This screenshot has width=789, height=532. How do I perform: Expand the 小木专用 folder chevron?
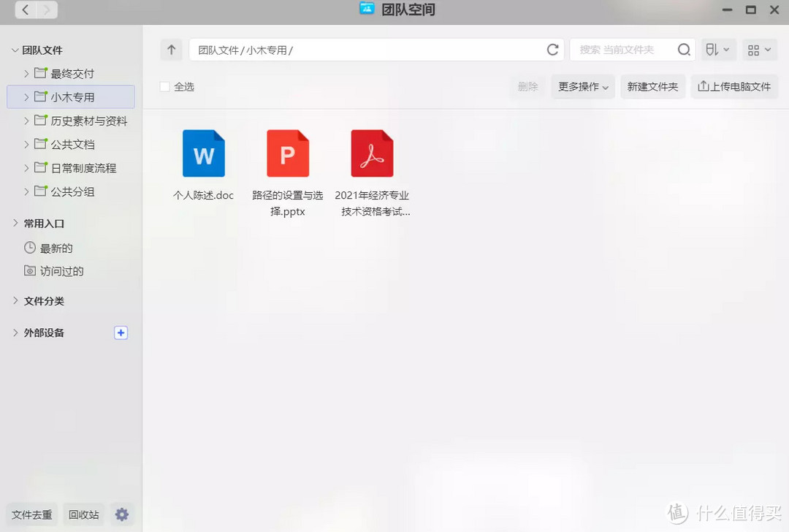(26, 97)
